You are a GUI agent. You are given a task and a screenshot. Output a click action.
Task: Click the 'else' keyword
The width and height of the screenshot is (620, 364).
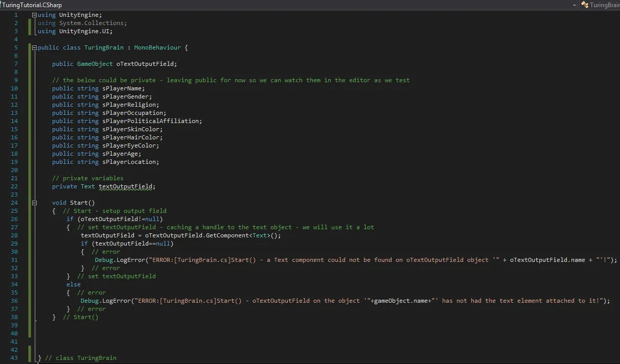point(74,284)
